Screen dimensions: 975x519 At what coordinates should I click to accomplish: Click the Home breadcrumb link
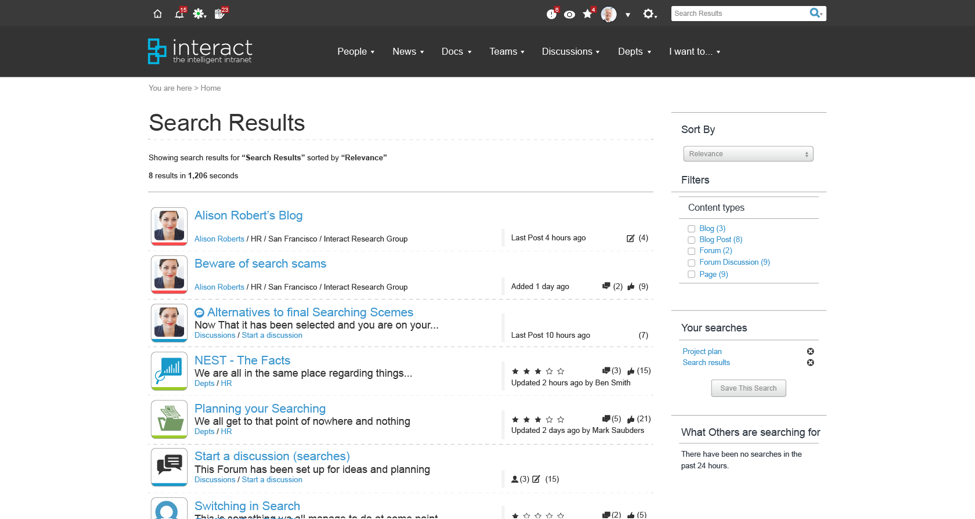click(210, 88)
